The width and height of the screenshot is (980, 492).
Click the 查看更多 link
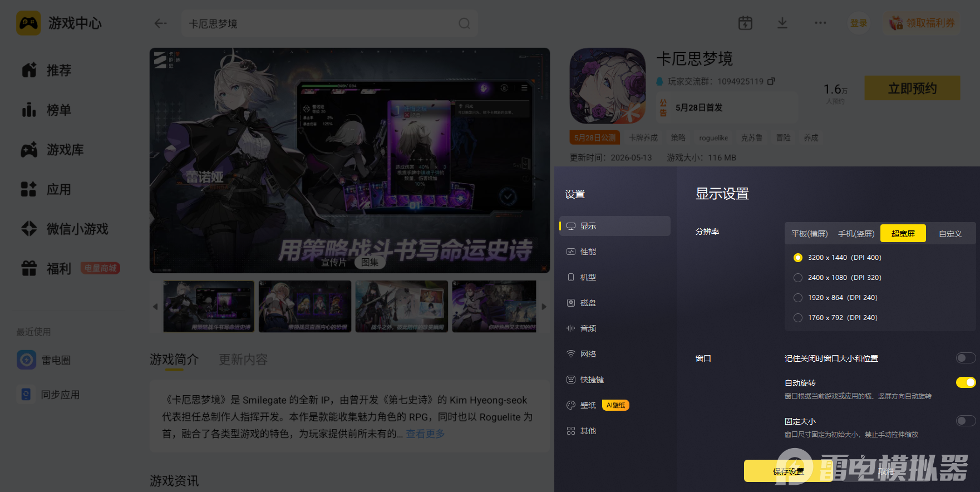(425, 434)
